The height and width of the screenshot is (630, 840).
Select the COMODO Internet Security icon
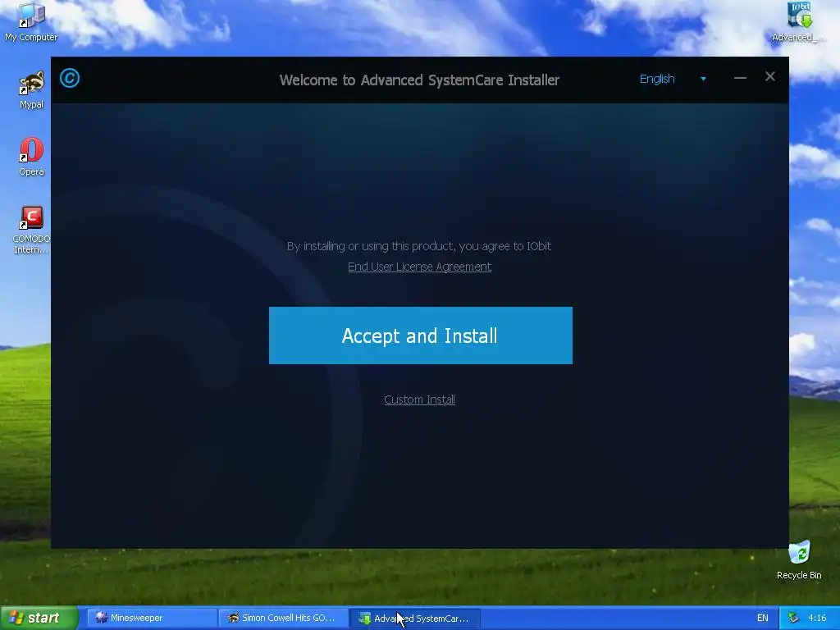[31, 230]
